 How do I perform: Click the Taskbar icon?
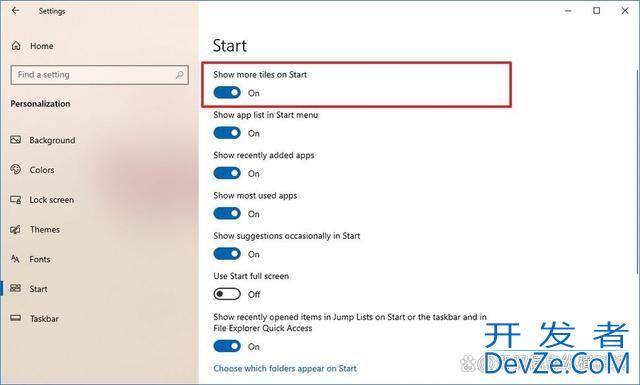click(x=16, y=318)
